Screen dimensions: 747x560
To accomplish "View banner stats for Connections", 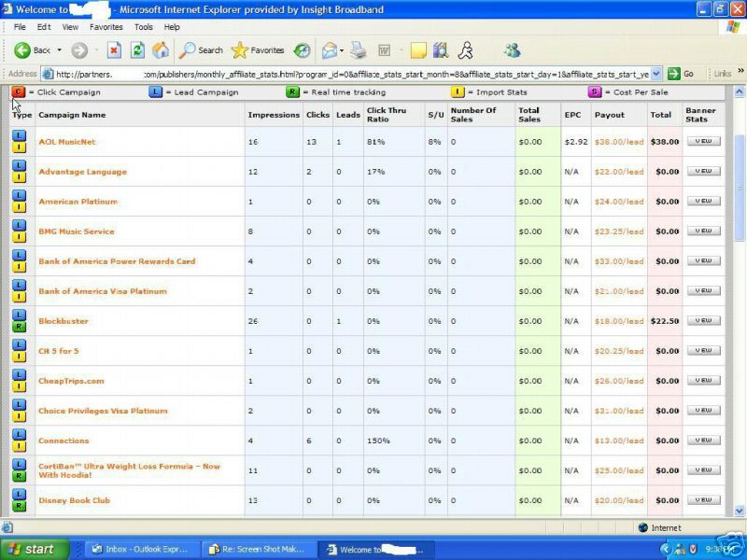I will (704, 440).
